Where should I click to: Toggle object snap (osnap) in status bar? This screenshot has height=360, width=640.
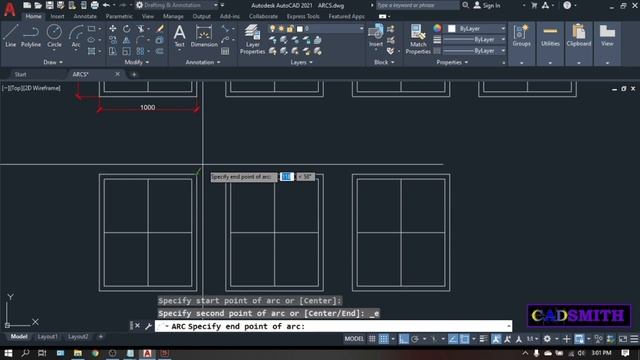click(464, 339)
